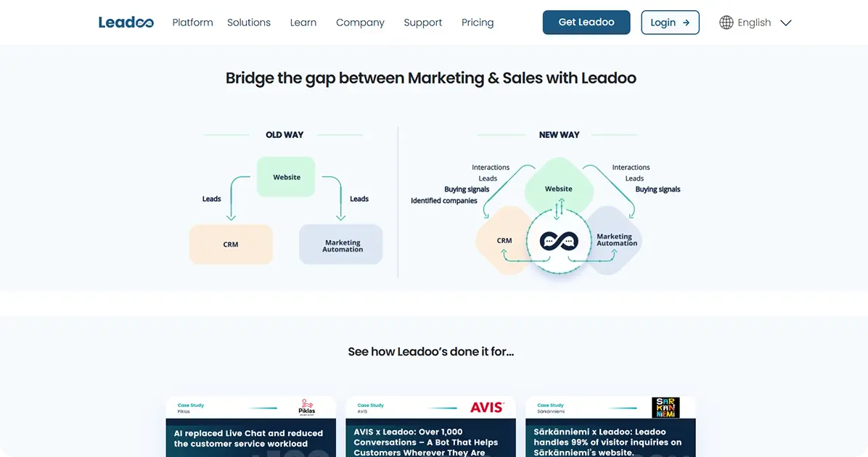This screenshot has width=868, height=457.
Task: Click the AVIS logo on case study card
Action: (486, 407)
